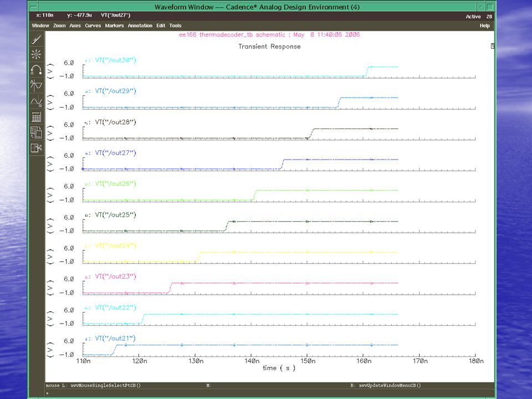The width and height of the screenshot is (532, 399).
Task: Select the VT("/out30") curve label
Action: click(115, 60)
